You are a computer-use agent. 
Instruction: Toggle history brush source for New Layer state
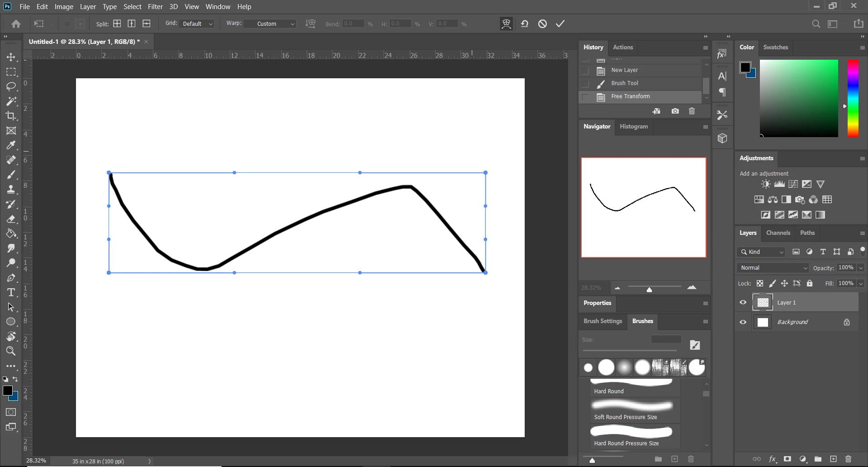pos(585,71)
